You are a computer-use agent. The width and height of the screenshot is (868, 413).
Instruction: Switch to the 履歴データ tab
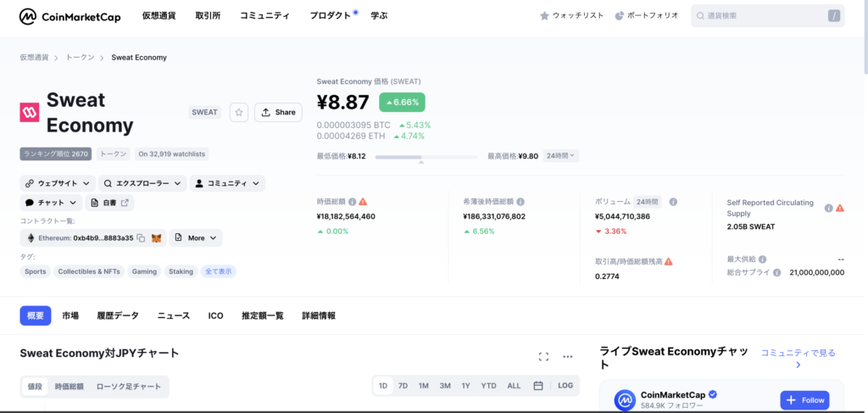click(x=118, y=315)
